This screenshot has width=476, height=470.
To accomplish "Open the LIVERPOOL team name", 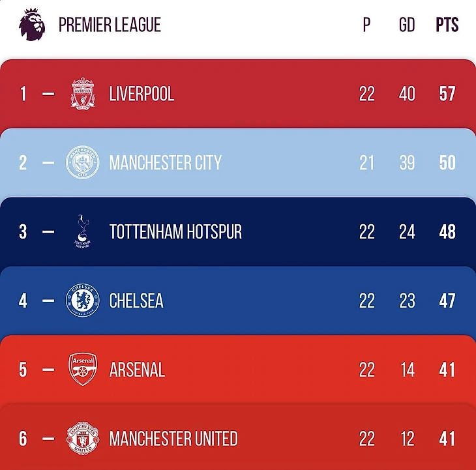I will coord(141,94).
